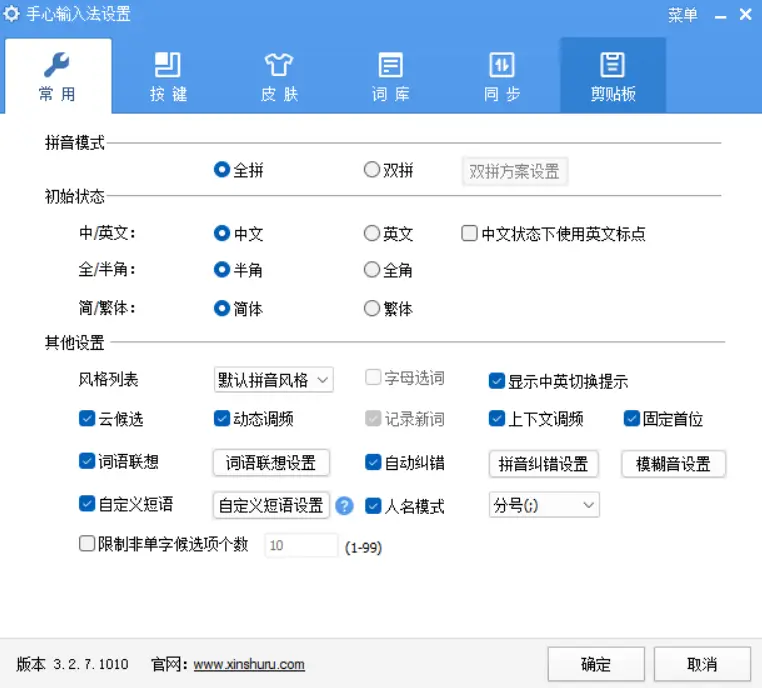Toggle the 词语联想 checkbox
The image size is (762, 688).
(119, 461)
